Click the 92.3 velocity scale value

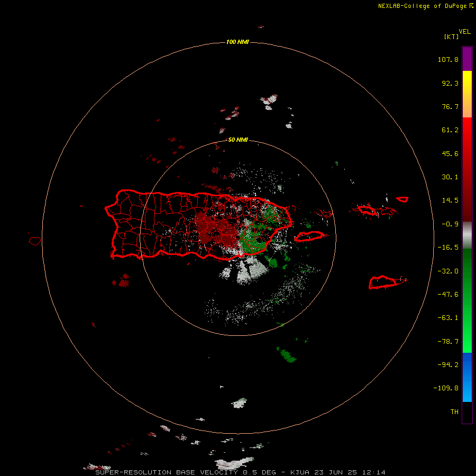pyautogui.click(x=450, y=83)
